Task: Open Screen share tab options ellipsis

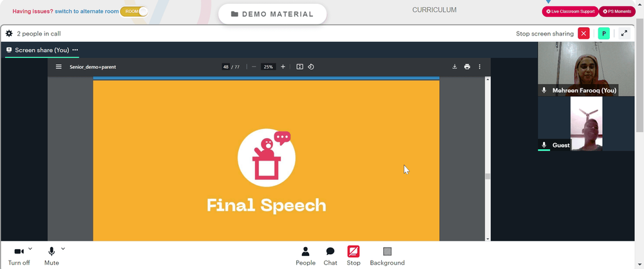Action: click(75, 50)
